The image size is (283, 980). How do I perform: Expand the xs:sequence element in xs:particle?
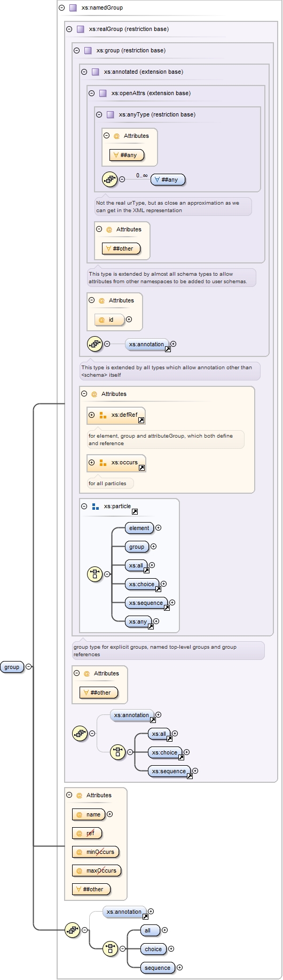click(172, 603)
